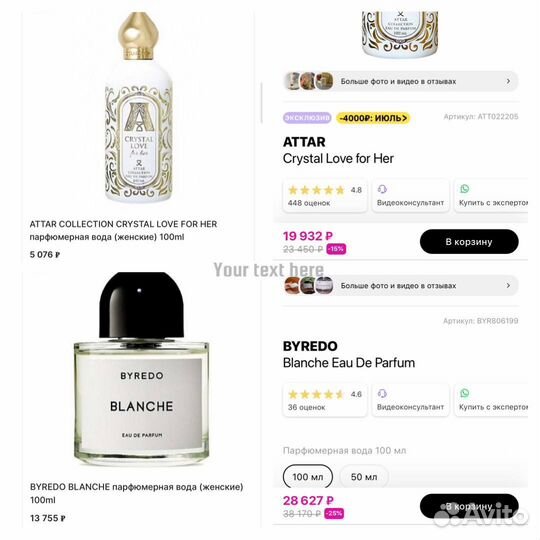Click WhatsApp icon in BYREDO expert button

(x=464, y=393)
